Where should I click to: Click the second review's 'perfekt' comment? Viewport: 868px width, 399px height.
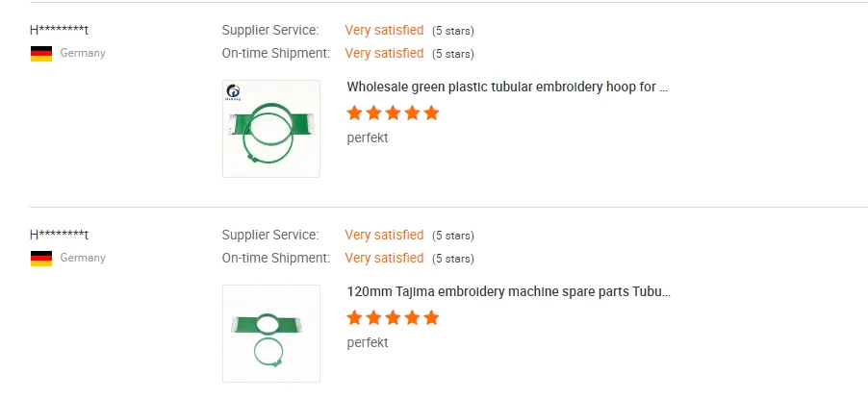(368, 343)
